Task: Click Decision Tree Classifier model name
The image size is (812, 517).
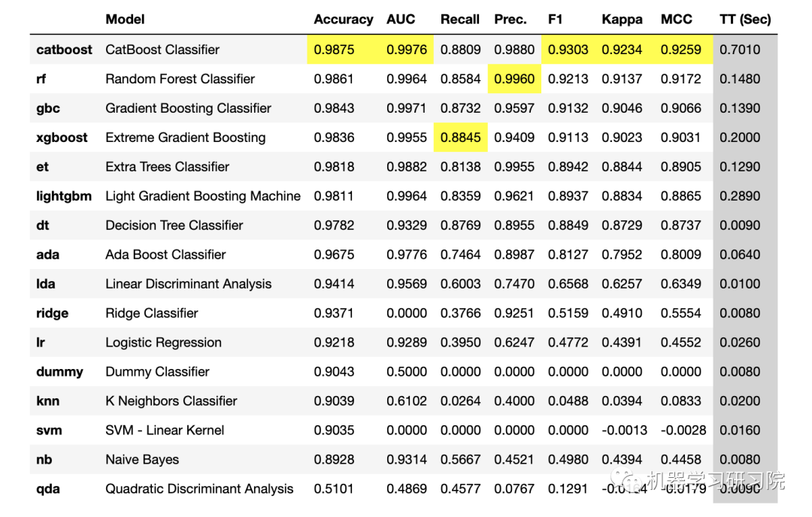Action: pos(174,225)
